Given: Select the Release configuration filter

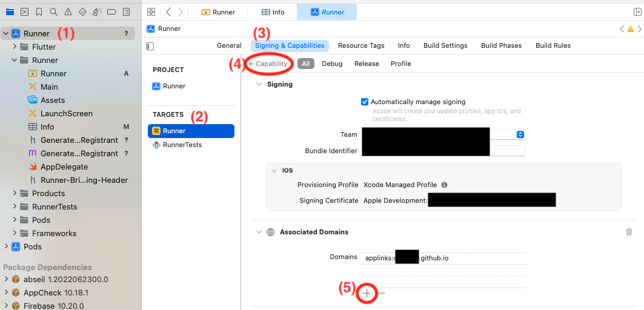Looking at the screenshot, I should 367,64.
